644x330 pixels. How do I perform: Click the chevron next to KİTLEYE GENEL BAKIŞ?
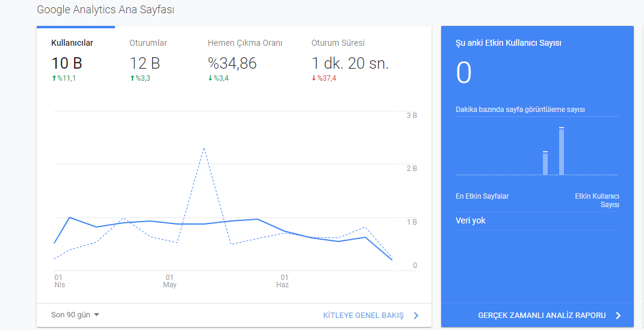[x=416, y=316]
